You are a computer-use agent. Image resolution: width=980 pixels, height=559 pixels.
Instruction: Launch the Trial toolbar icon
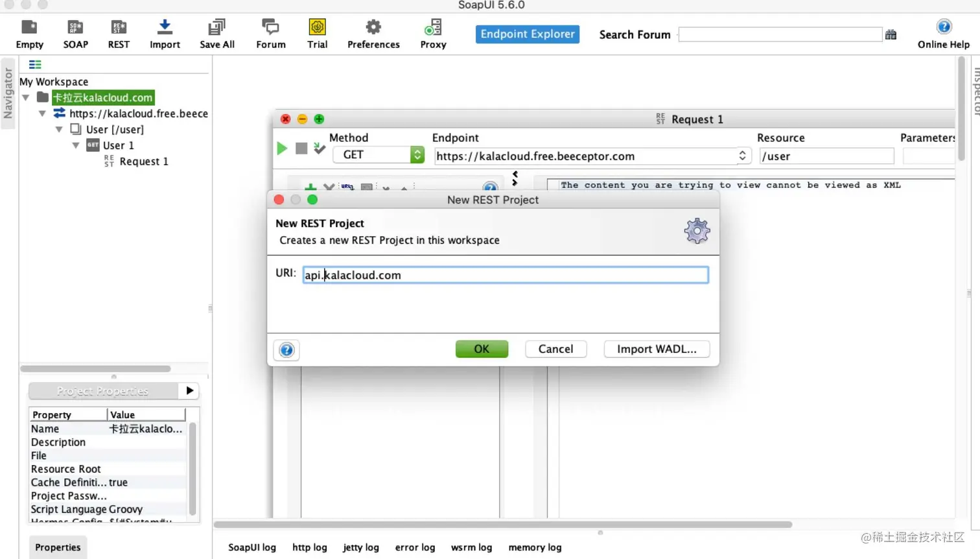[317, 34]
